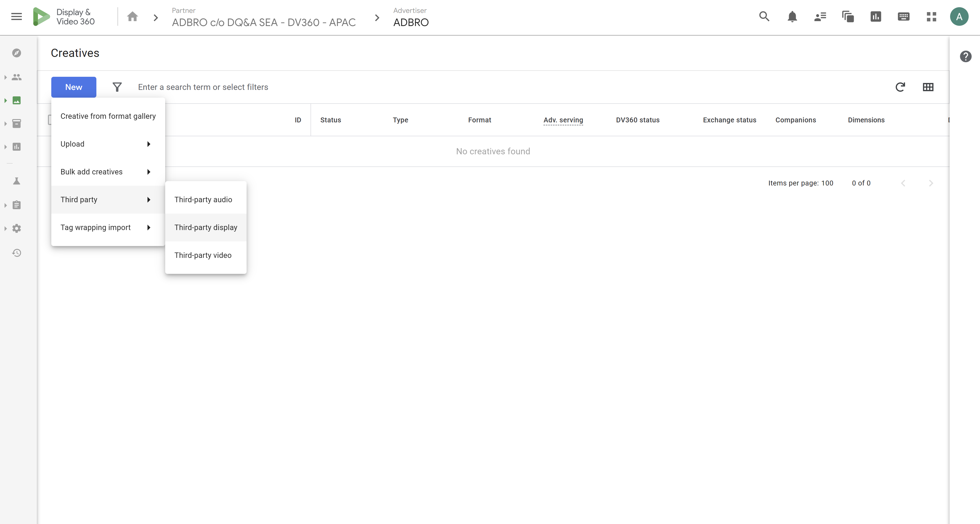This screenshot has height=524, width=980.
Task: Open the Google apps grid icon
Action: point(931,17)
